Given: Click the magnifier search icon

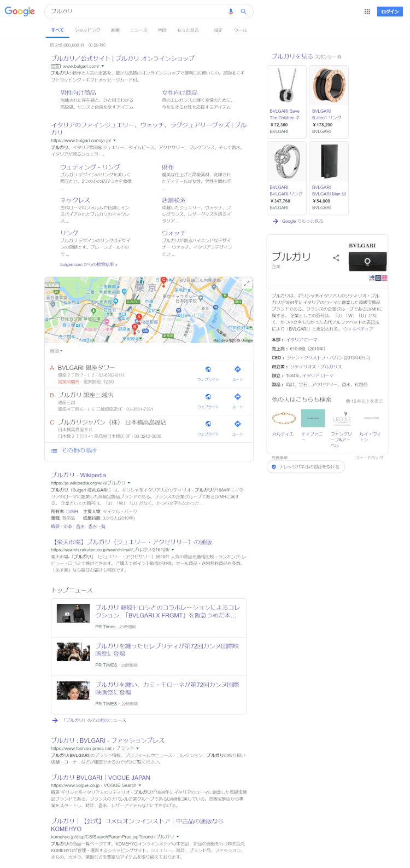Looking at the screenshot, I should click(244, 11).
